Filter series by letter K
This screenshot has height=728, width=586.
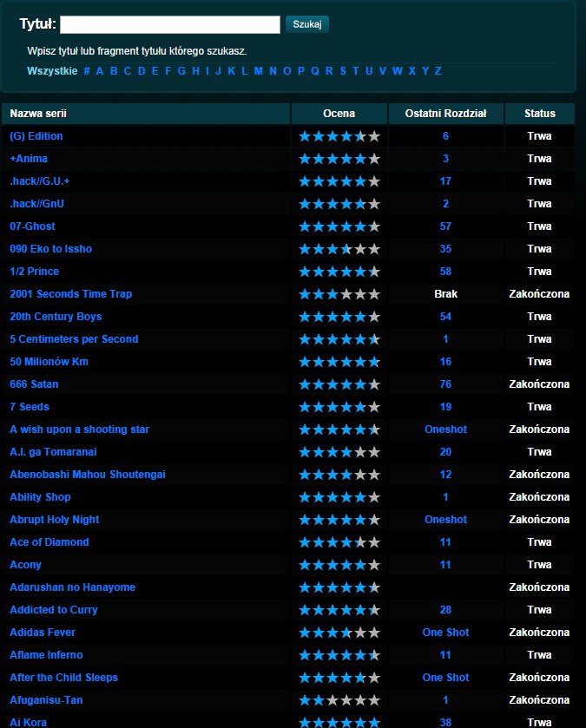coord(231,71)
